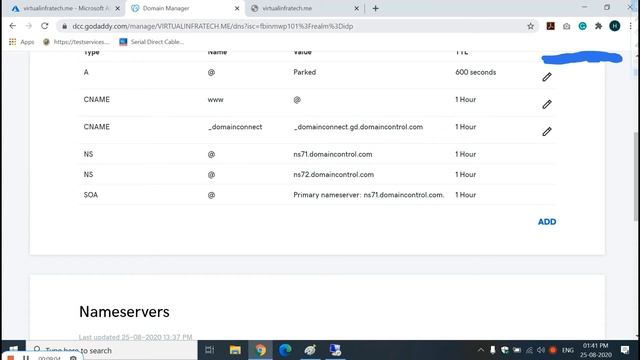Select the _domainconnect.gd.domaincontrol.com value
This screenshot has height=360, width=640.
[x=358, y=127]
